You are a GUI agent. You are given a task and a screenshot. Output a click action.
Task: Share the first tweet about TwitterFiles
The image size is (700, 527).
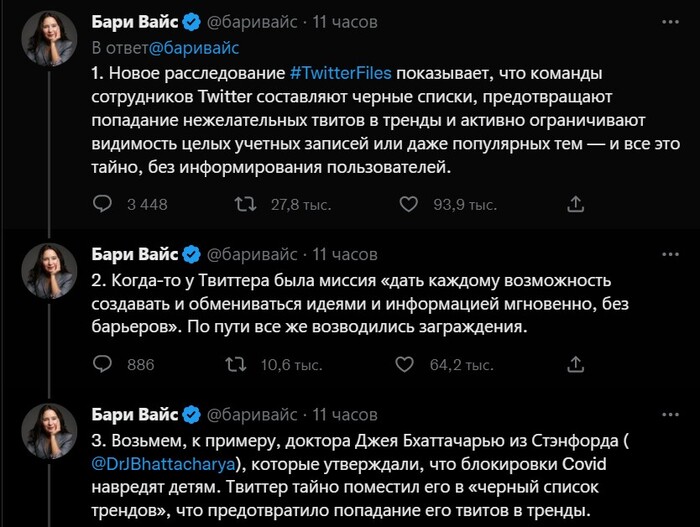pyautogui.click(x=575, y=204)
